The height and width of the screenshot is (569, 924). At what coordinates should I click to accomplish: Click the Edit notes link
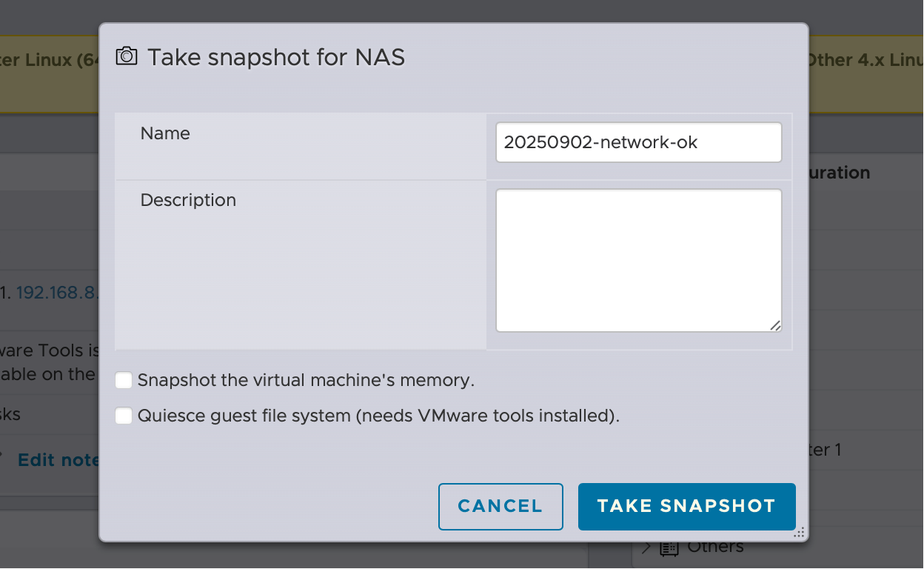tap(58, 460)
